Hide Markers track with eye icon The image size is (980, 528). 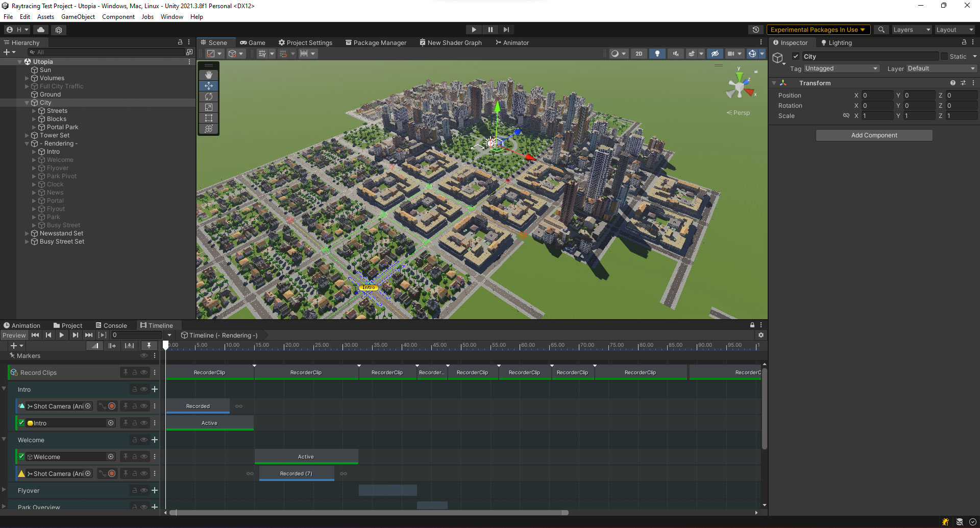point(144,356)
